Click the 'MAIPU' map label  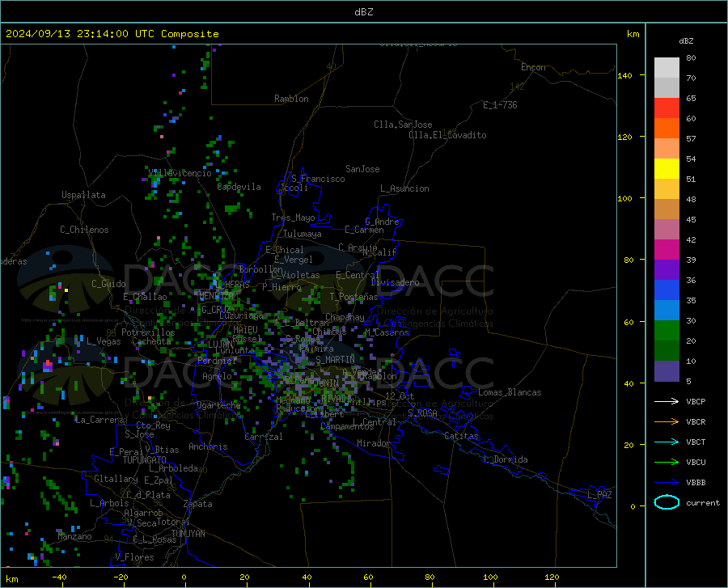[x=245, y=329]
